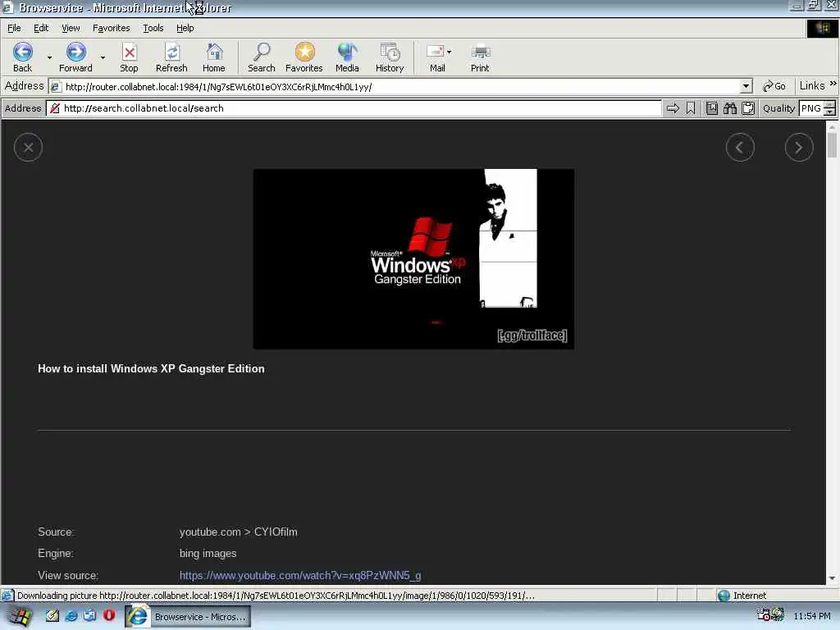Open the Edit menu

tap(41, 28)
